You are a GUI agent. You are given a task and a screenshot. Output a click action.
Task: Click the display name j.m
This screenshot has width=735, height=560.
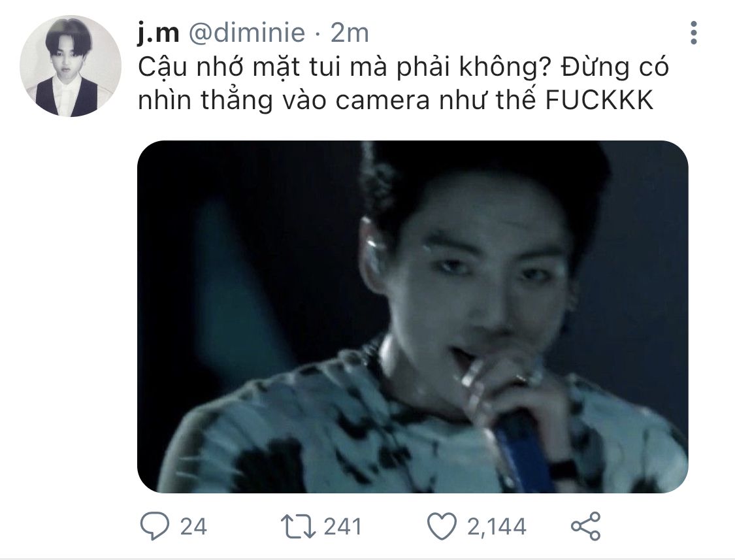click(159, 33)
